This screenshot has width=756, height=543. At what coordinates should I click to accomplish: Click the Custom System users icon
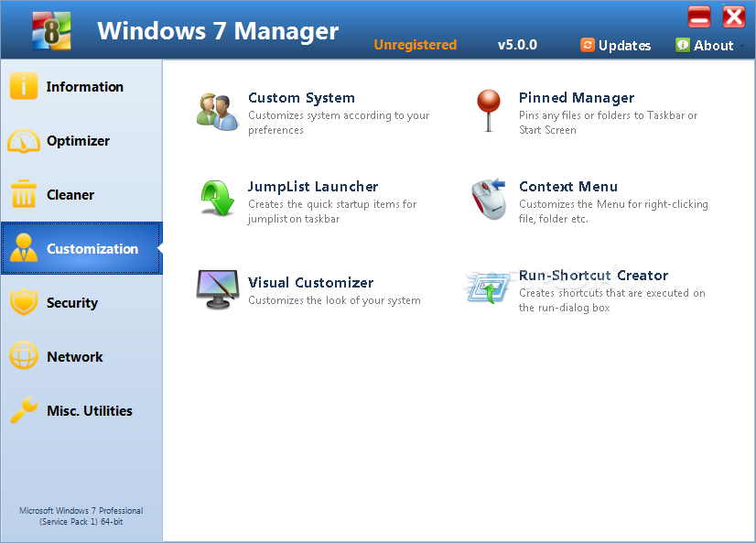pos(218,112)
